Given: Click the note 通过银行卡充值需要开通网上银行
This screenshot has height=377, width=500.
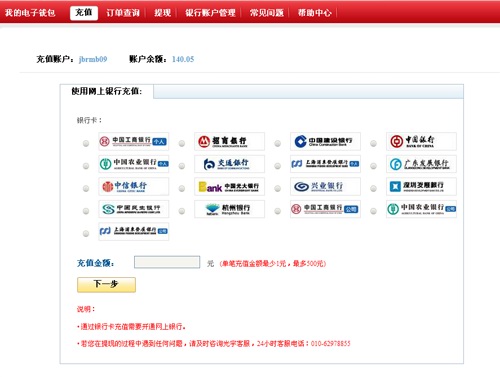Looking at the screenshot, I should (x=131, y=326).
